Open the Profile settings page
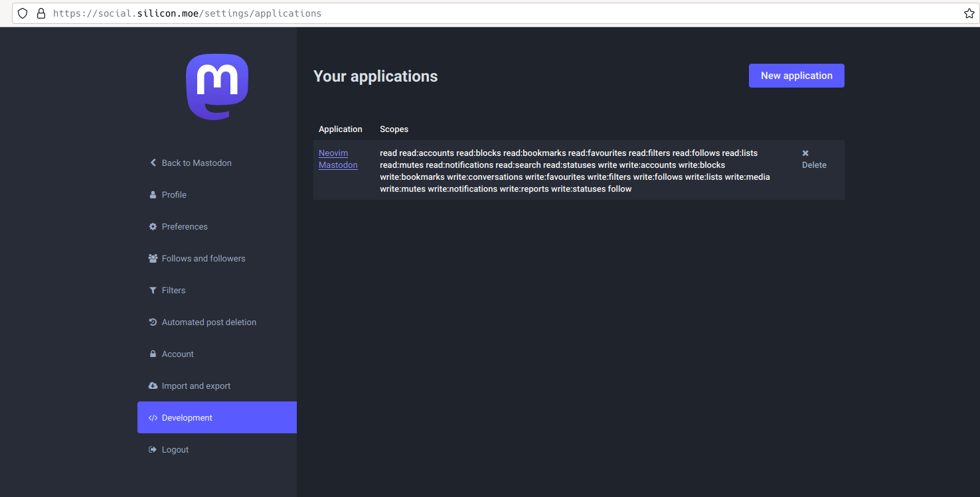The height and width of the screenshot is (497, 980). click(x=217, y=194)
